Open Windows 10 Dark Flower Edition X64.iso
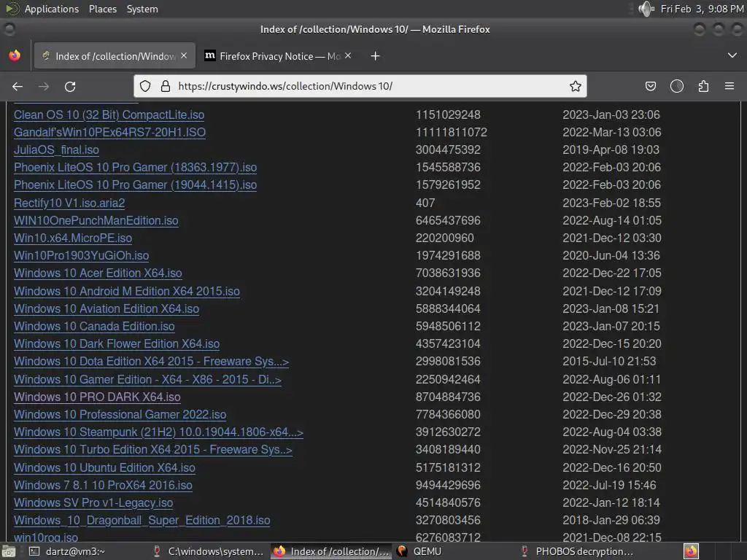 pyautogui.click(x=117, y=344)
